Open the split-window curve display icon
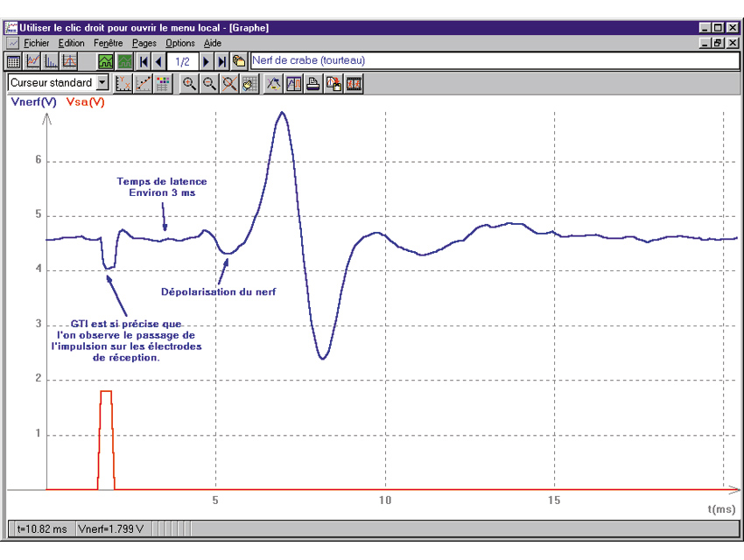 click(294, 84)
